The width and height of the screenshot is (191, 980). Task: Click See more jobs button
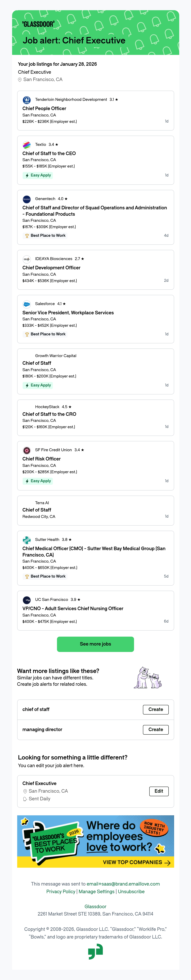click(95, 644)
